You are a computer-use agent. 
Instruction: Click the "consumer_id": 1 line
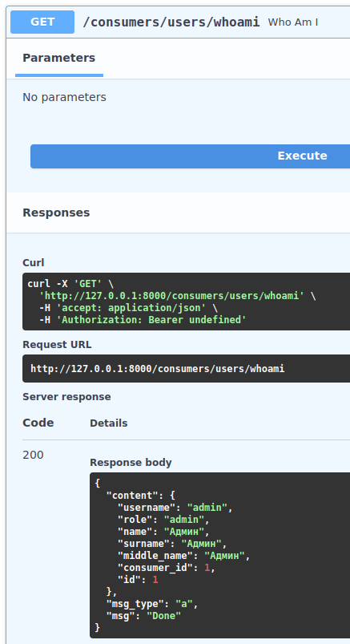[167, 568]
